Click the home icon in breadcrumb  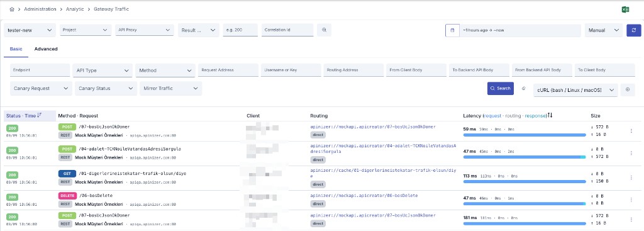[12, 9]
